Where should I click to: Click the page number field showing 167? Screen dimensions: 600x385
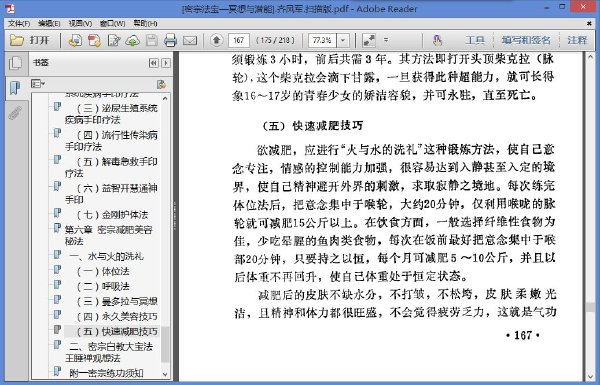coord(239,40)
